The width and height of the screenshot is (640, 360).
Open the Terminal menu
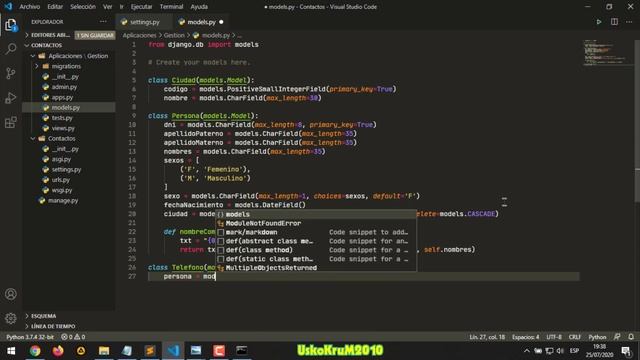[171, 7]
